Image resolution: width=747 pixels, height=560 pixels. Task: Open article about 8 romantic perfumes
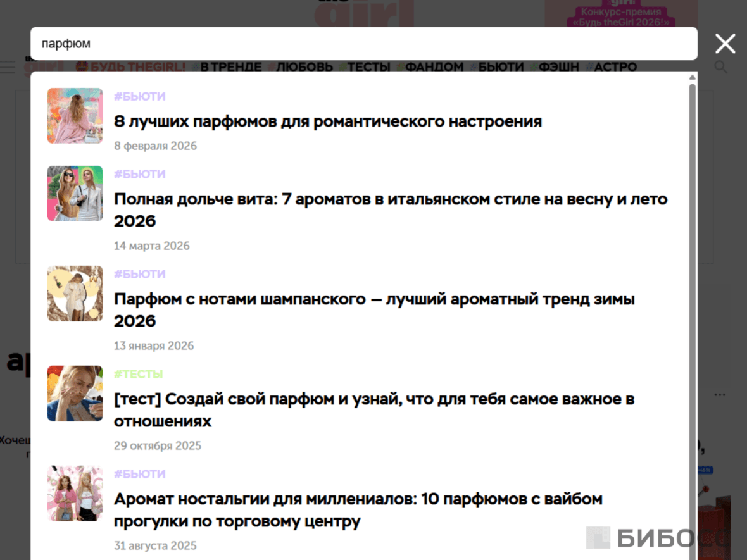coord(327,121)
